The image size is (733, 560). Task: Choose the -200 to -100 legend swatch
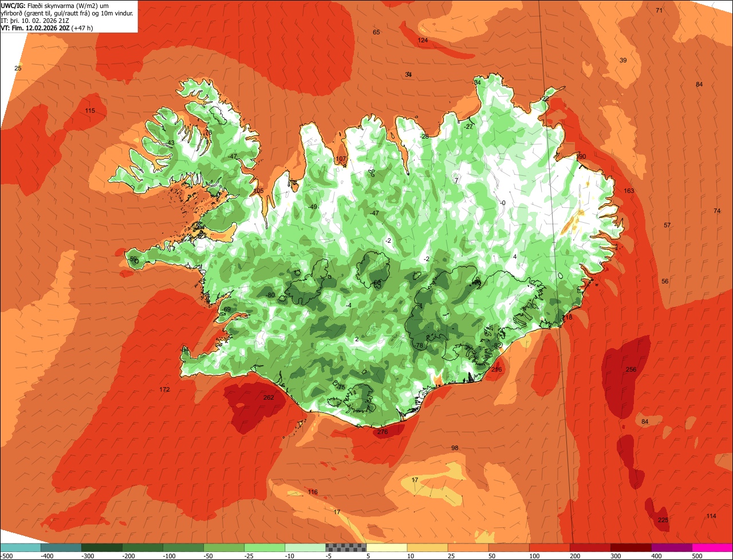(x=143, y=547)
